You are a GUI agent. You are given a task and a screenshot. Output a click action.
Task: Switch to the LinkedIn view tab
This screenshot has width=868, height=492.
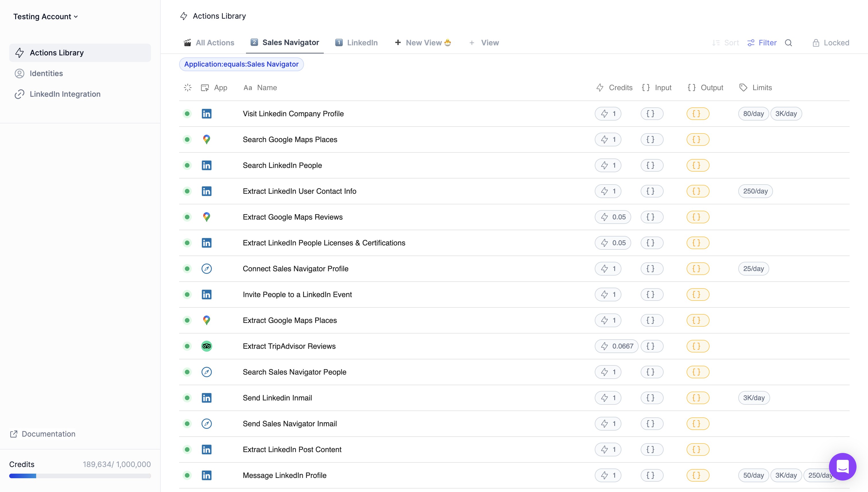pyautogui.click(x=356, y=42)
